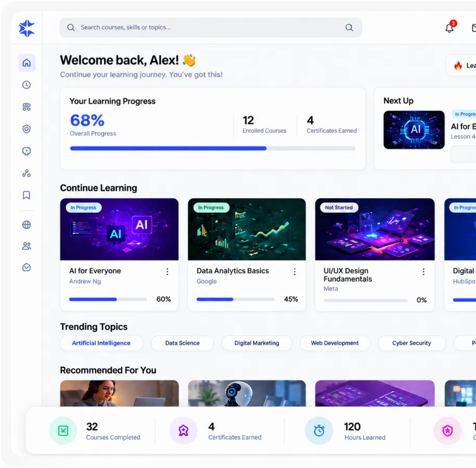Click the Meta provider name
The image size is (476, 468).
(x=331, y=289)
